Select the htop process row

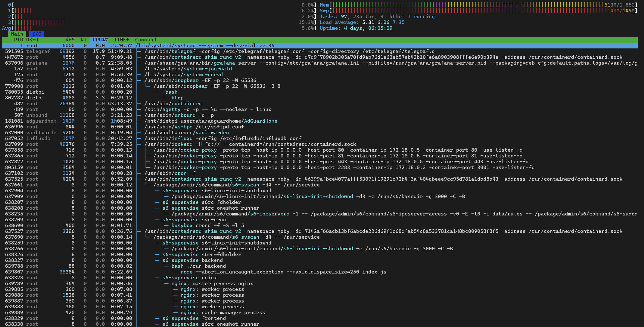click(x=320, y=98)
